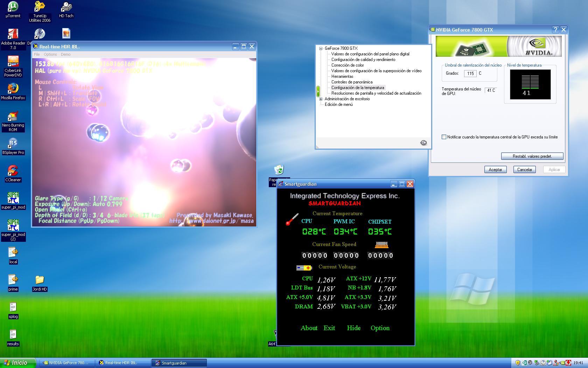Open the volume speaker tray icon
The width and height of the screenshot is (588, 368).
(x=530, y=363)
